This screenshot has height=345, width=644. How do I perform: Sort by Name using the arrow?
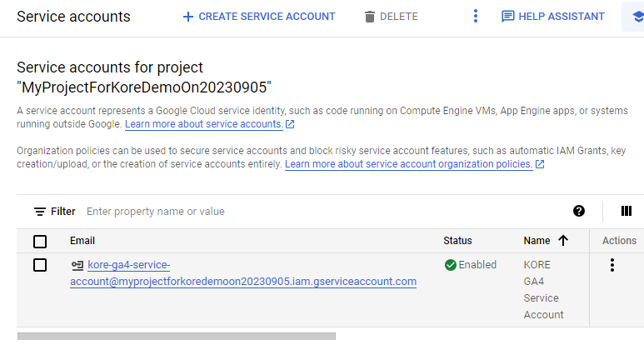click(563, 241)
